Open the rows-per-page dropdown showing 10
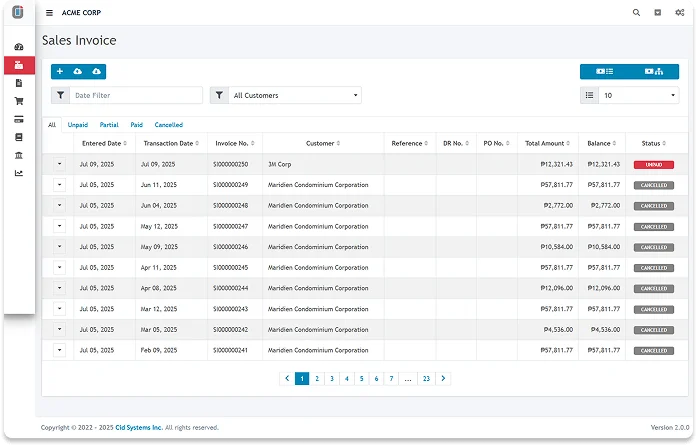 (x=638, y=96)
